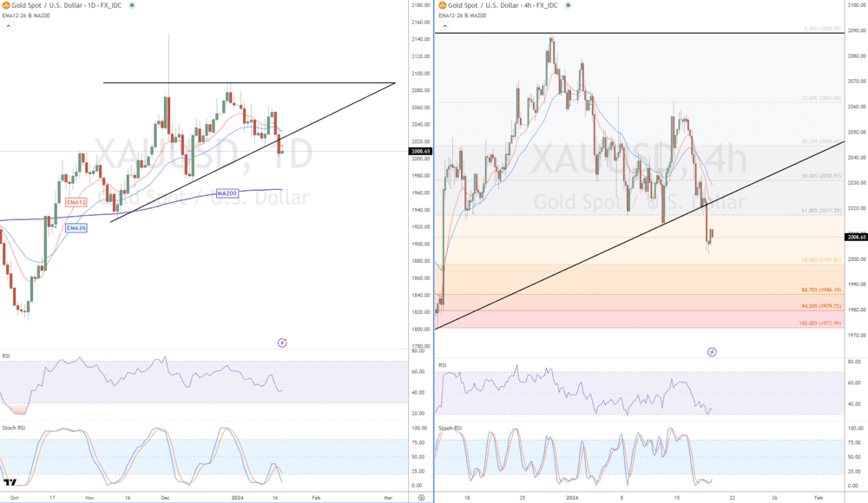868x503 pixels.
Task: Click the purple lightning event icon on daily chart
Action: [282, 343]
